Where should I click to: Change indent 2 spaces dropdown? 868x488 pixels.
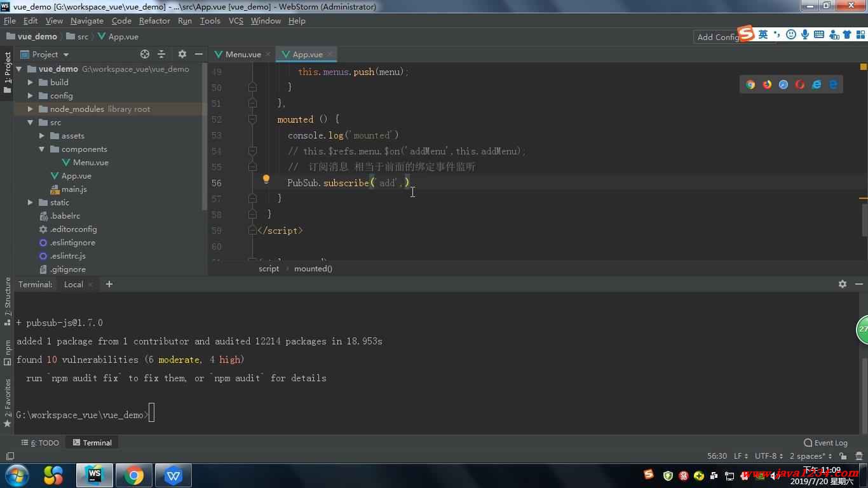click(811, 456)
